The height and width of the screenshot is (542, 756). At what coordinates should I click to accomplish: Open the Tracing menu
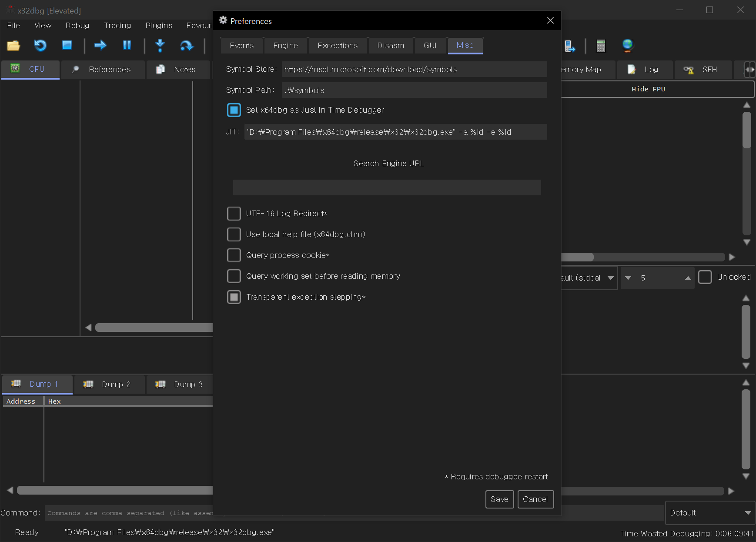117,26
